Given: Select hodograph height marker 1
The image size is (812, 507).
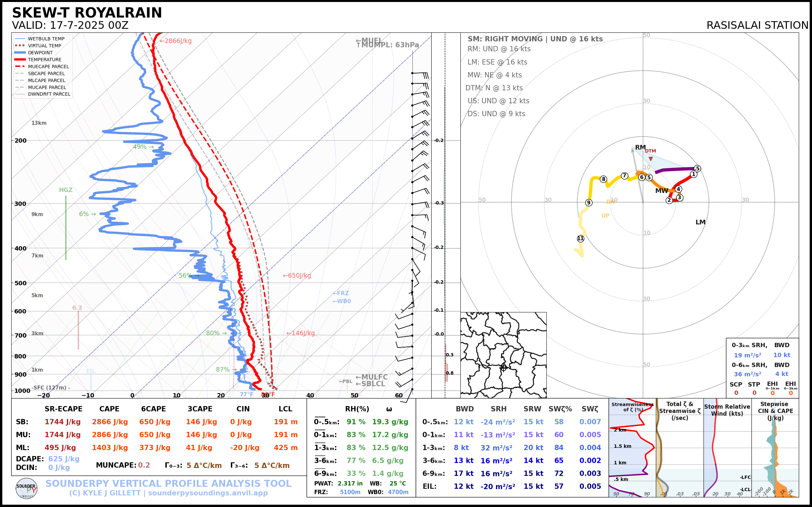Looking at the screenshot, I should pos(694,174).
